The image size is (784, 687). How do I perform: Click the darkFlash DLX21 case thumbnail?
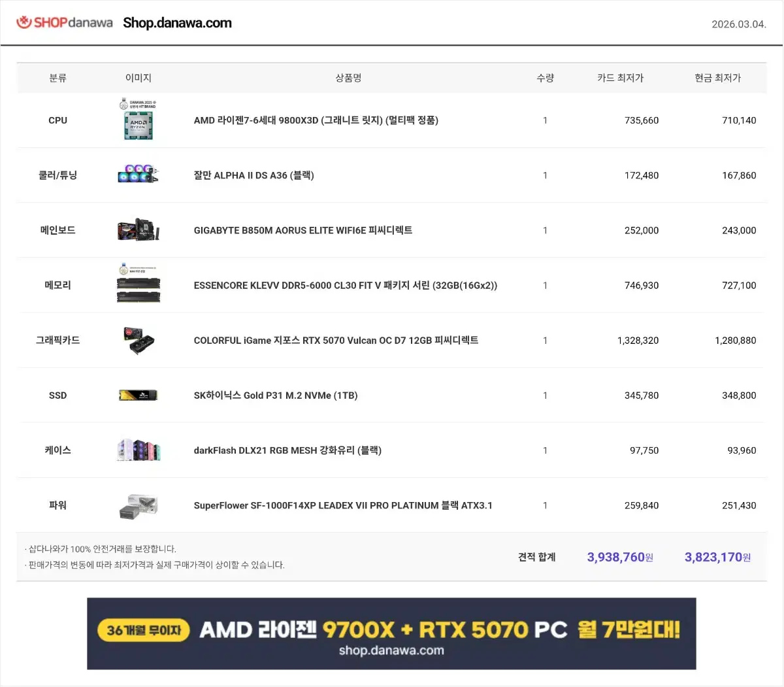click(138, 450)
